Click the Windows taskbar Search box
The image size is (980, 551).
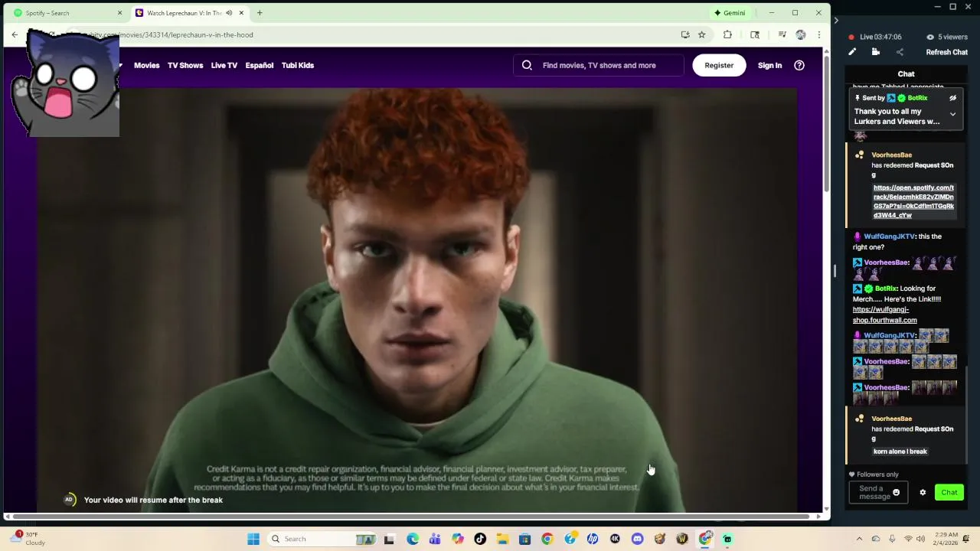click(x=322, y=539)
